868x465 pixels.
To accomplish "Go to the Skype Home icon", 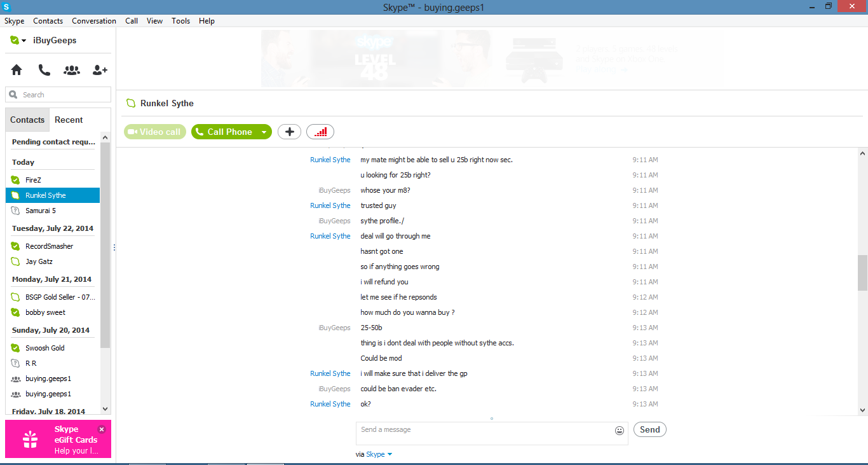I will click(17, 70).
